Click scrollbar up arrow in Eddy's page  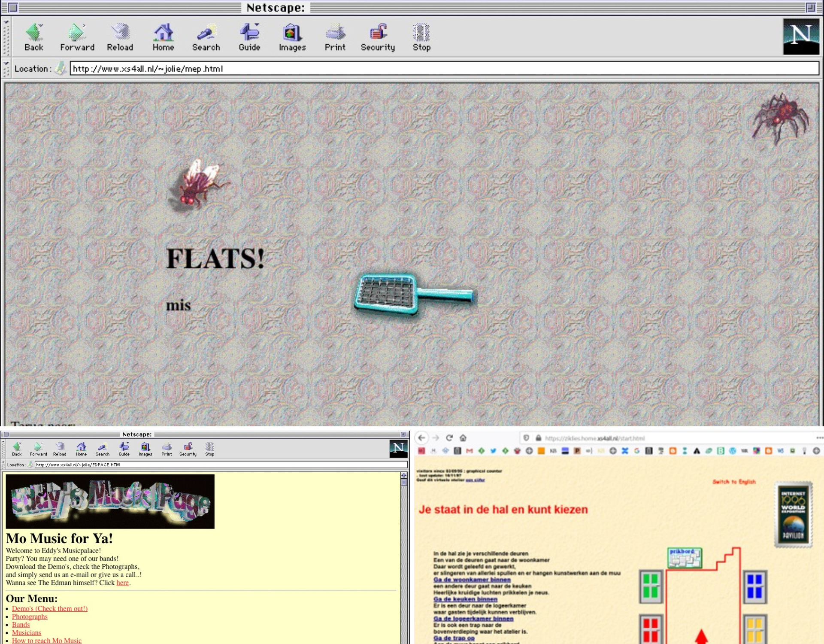(x=403, y=475)
